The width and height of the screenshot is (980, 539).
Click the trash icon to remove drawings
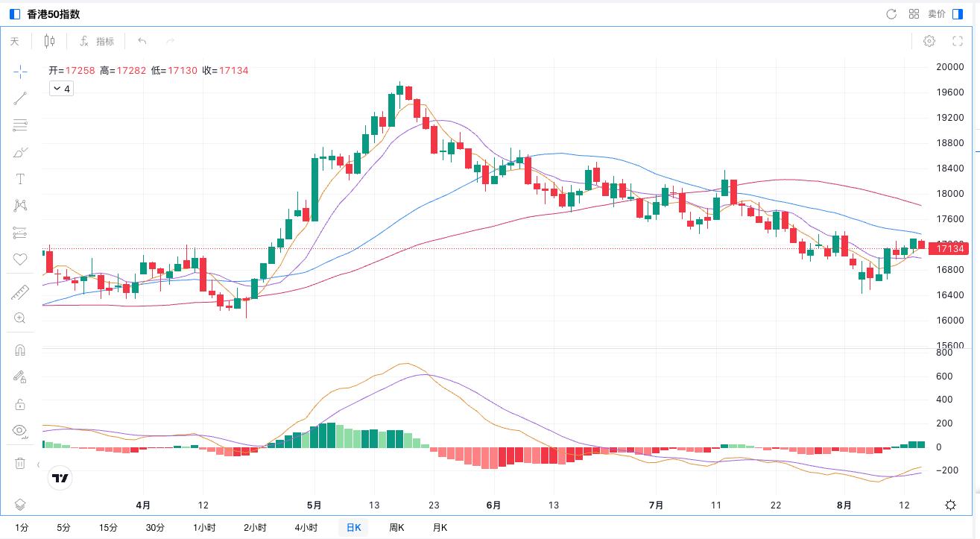(x=20, y=463)
